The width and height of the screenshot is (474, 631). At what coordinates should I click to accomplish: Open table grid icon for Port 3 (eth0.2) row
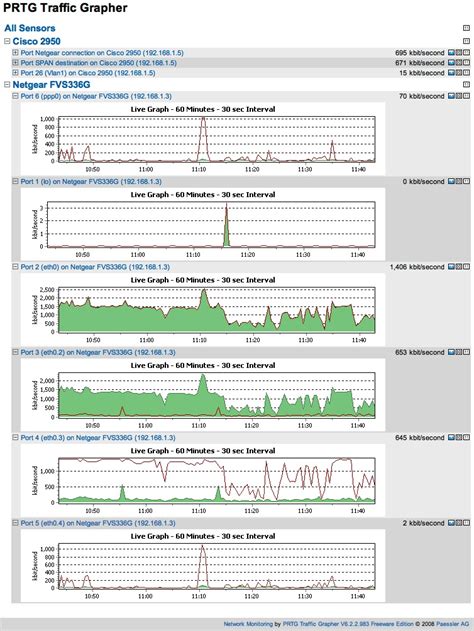(459, 352)
